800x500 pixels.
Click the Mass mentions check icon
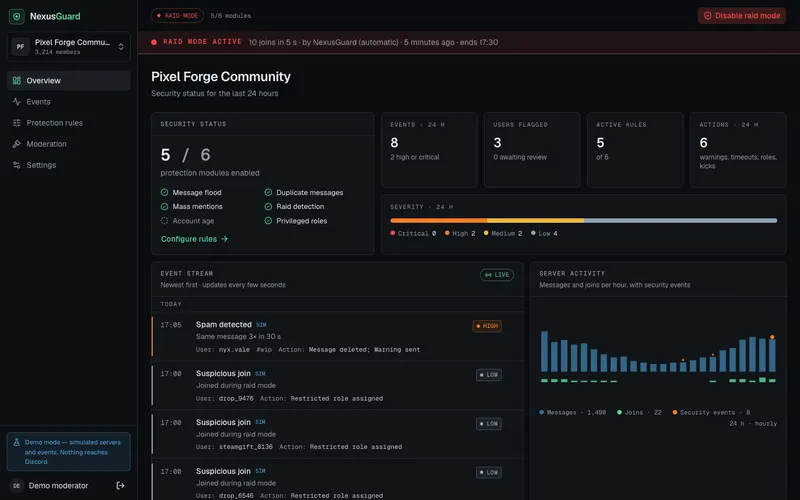pos(164,207)
